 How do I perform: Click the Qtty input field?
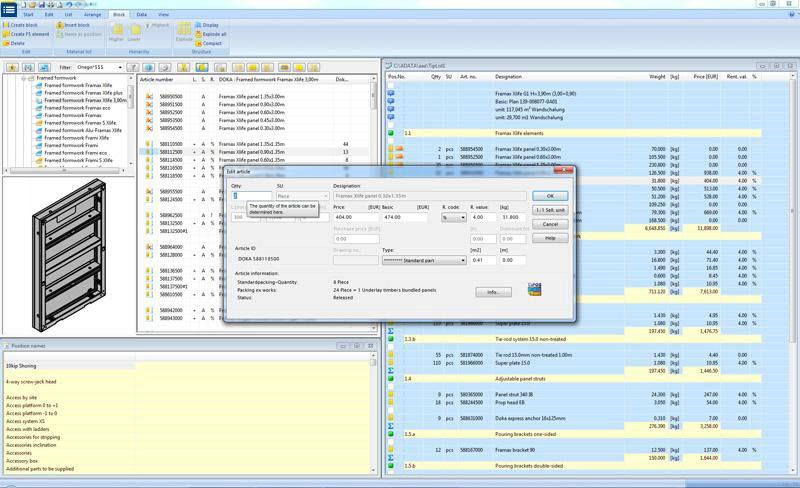(x=252, y=196)
